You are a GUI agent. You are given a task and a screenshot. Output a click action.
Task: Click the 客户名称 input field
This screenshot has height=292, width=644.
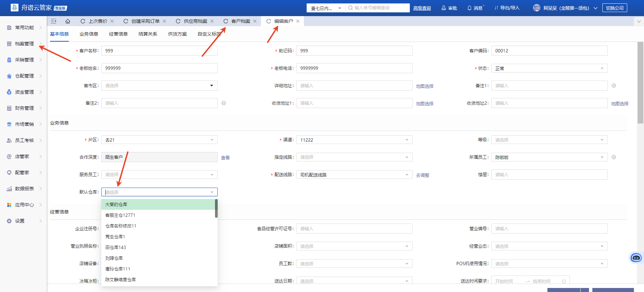click(159, 51)
